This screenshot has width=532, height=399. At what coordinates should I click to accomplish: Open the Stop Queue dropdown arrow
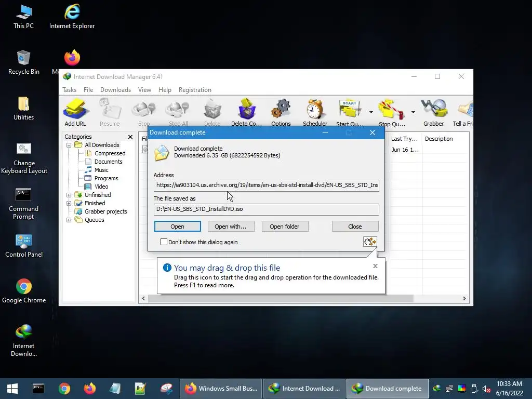[x=413, y=112]
